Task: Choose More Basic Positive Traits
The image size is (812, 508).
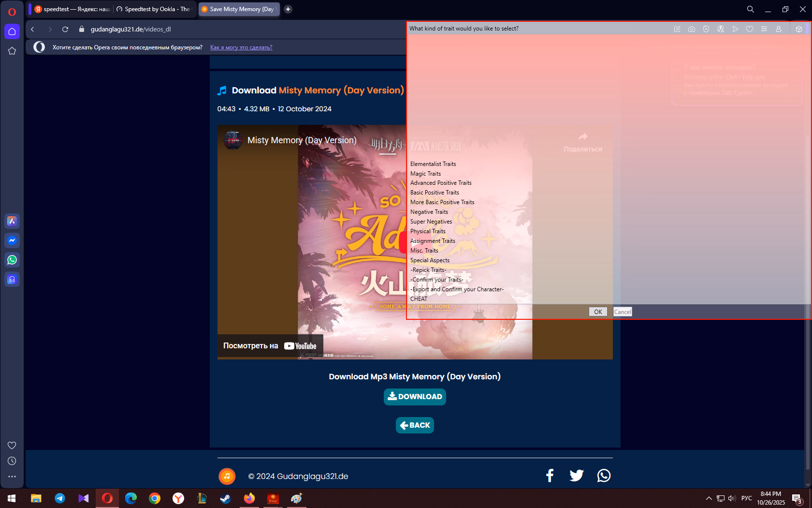Action: [x=442, y=202]
